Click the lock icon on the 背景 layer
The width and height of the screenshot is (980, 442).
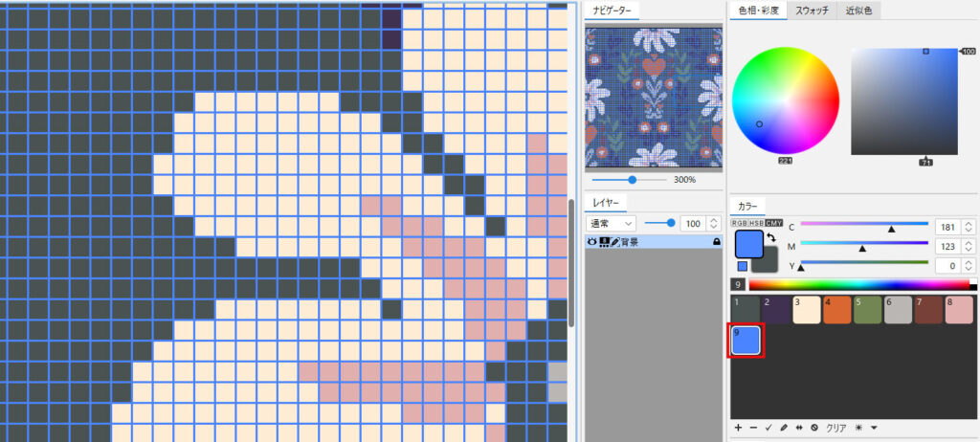(x=716, y=243)
